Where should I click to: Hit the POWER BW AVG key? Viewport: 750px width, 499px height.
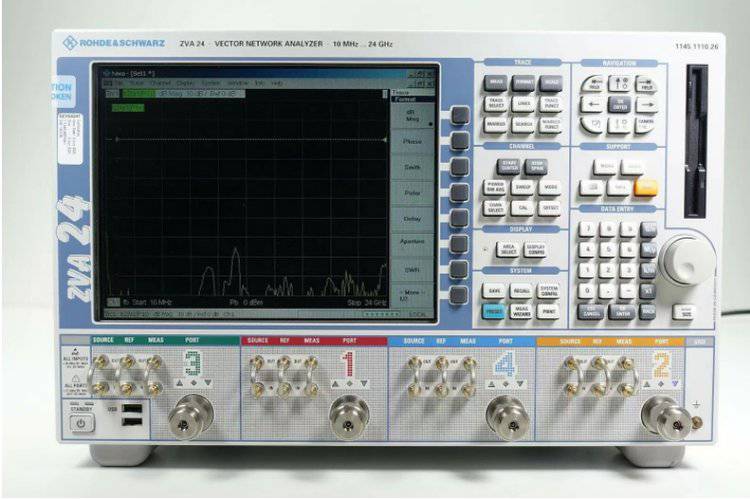click(496, 187)
